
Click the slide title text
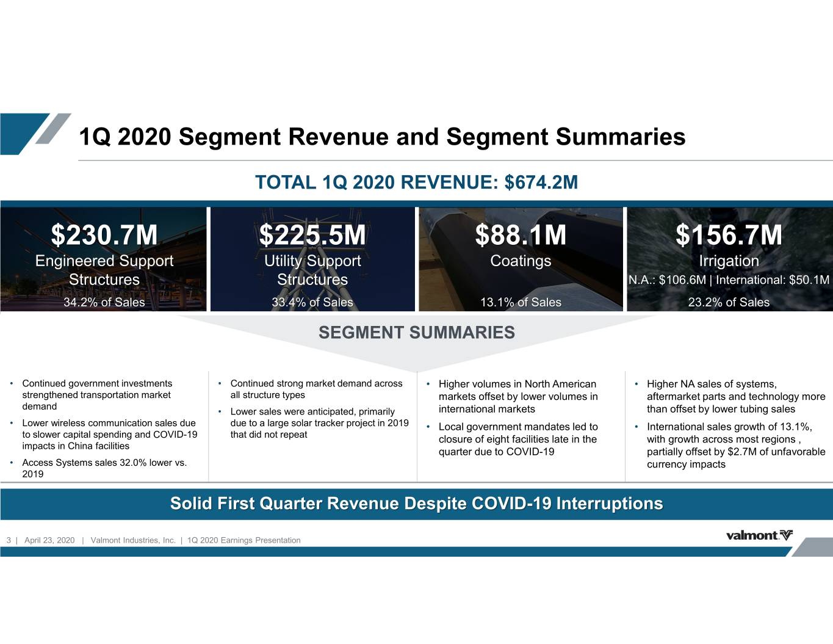coord(383,137)
